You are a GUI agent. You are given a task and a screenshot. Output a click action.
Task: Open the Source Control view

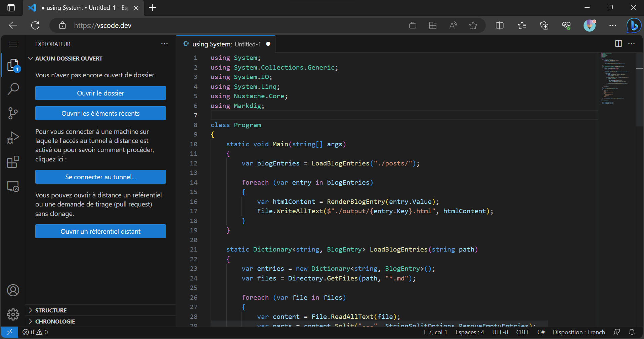point(13,113)
